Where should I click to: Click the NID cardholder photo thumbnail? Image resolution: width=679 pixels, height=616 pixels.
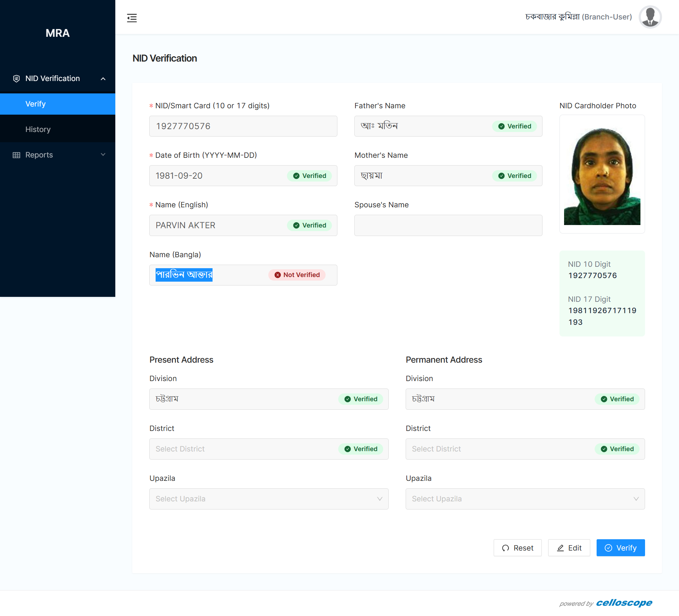tap(602, 176)
